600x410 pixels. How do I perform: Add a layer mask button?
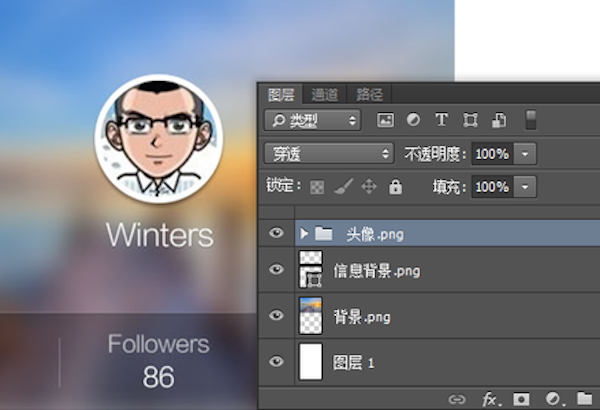(x=521, y=399)
